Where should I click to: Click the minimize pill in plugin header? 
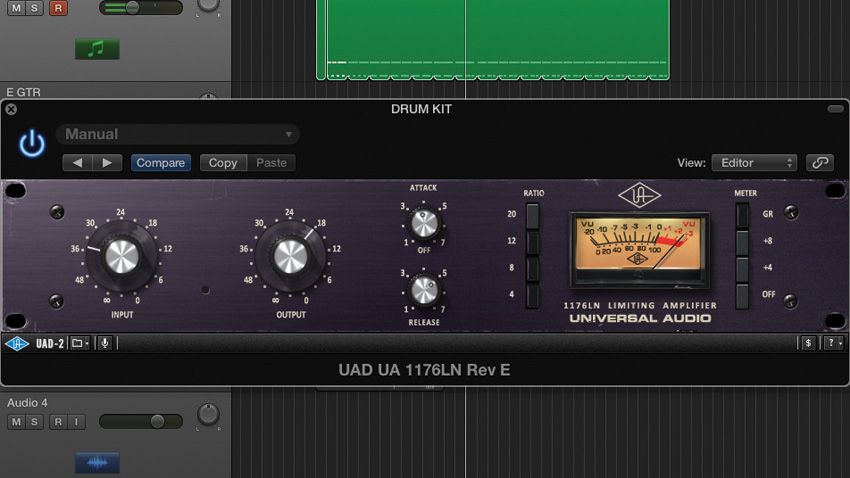coord(835,109)
